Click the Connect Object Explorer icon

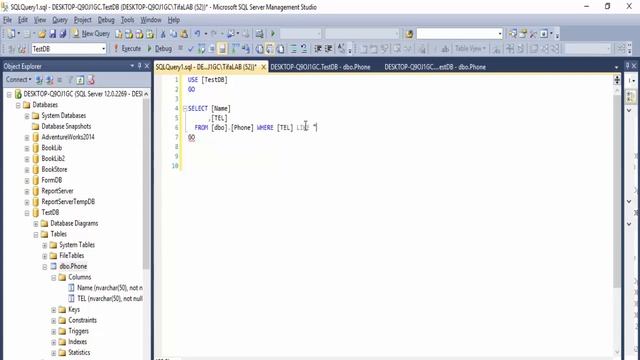click(39, 80)
